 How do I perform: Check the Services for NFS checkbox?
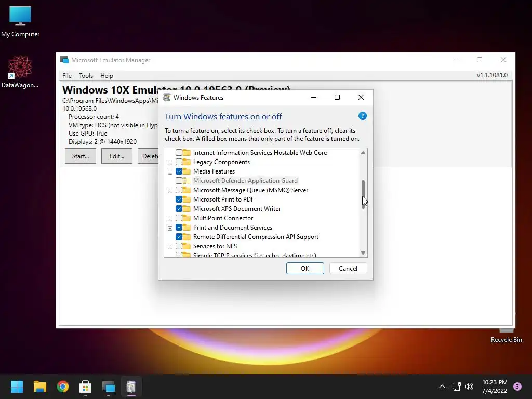pos(179,246)
